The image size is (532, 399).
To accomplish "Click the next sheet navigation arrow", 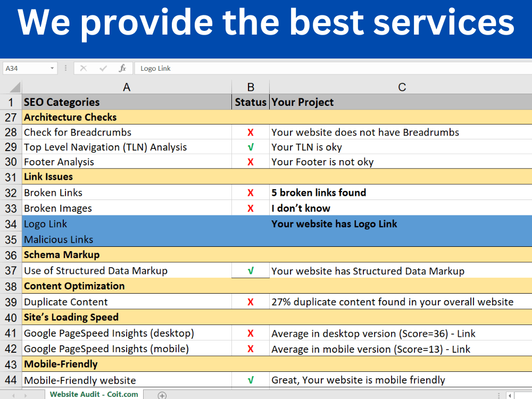I will click(26, 396).
